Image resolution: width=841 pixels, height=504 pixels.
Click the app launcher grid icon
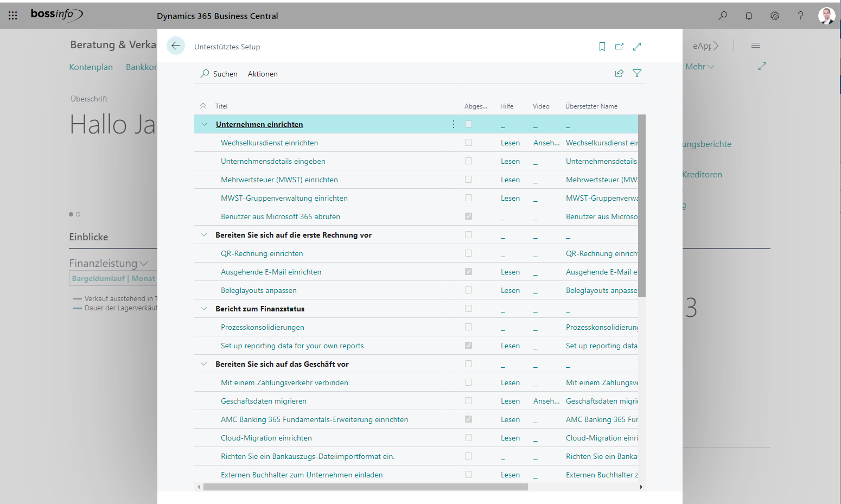coord(12,15)
